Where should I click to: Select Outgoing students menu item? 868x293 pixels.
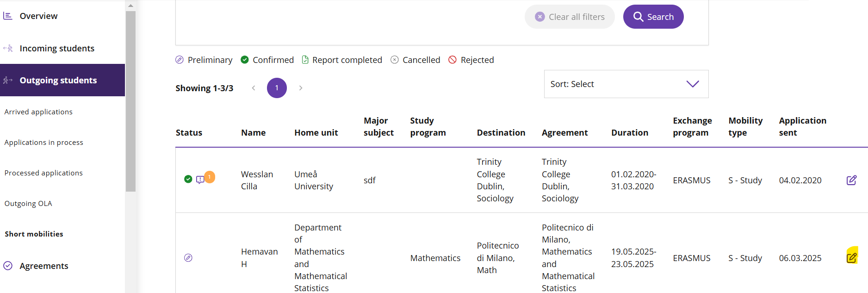[62, 80]
